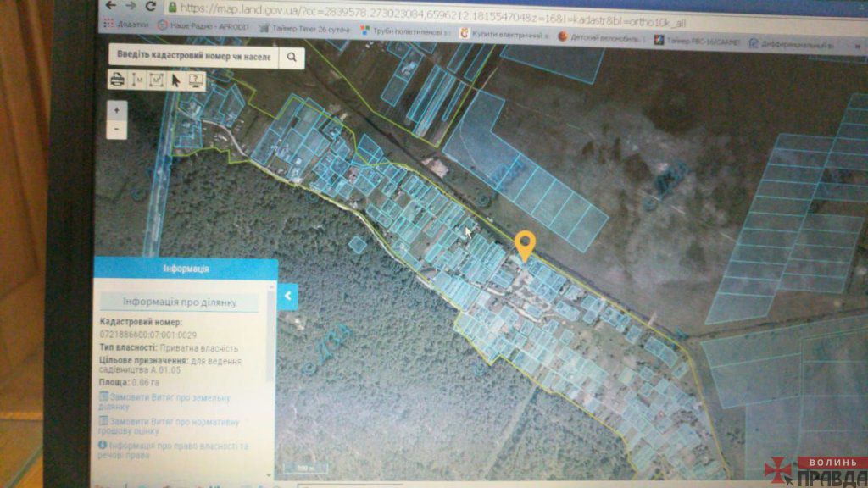Click the magnifier search button
This screenshot has width=868, height=488.
(291, 57)
